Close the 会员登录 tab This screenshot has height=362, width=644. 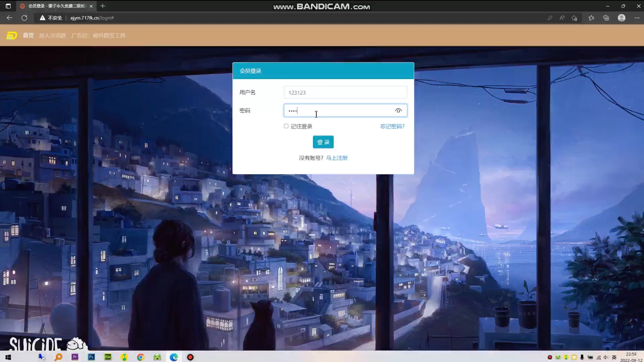pyautogui.click(x=91, y=6)
